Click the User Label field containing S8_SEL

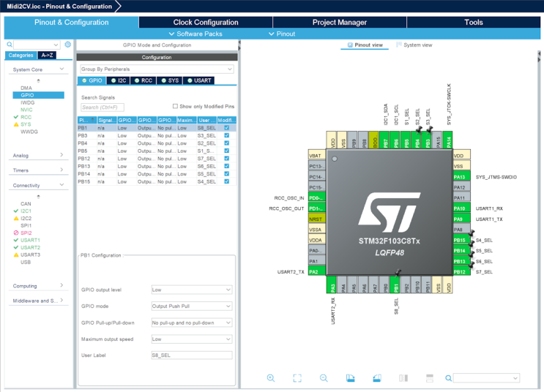[x=192, y=355]
